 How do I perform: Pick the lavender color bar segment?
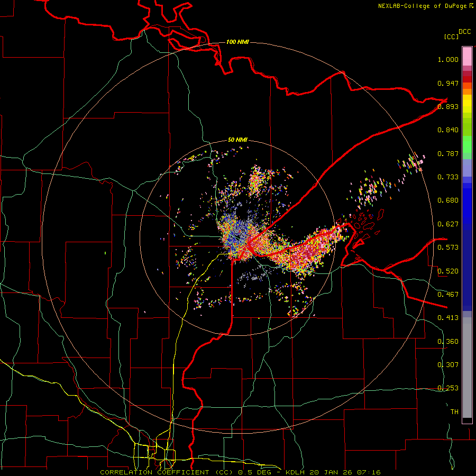click(467, 168)
